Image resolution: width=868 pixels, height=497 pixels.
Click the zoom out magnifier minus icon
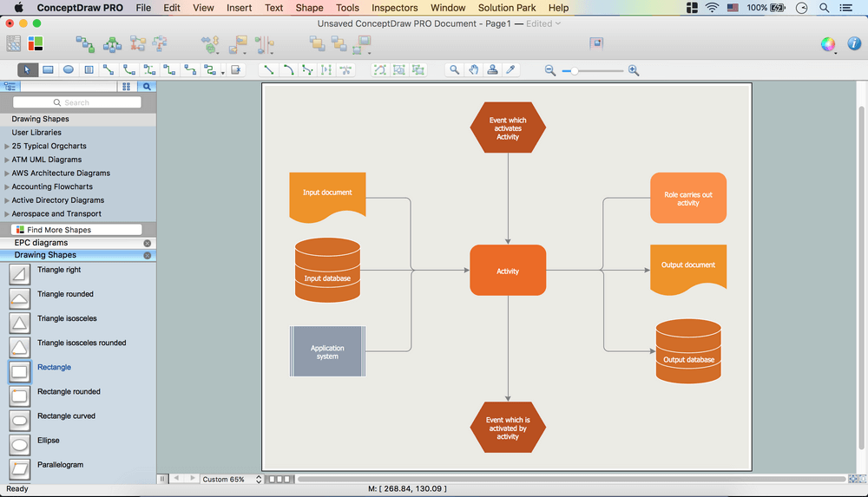tap(550, 70)
